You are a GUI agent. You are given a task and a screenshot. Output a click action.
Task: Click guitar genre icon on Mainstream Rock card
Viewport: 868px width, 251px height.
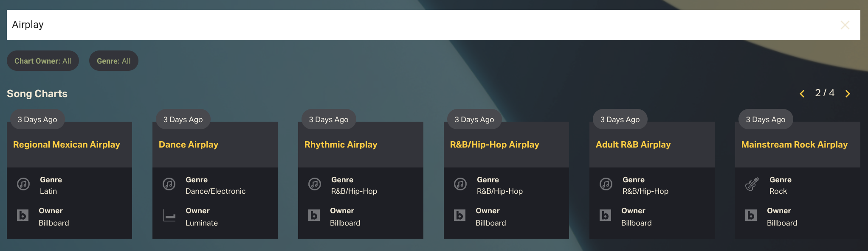click(752, 184)
